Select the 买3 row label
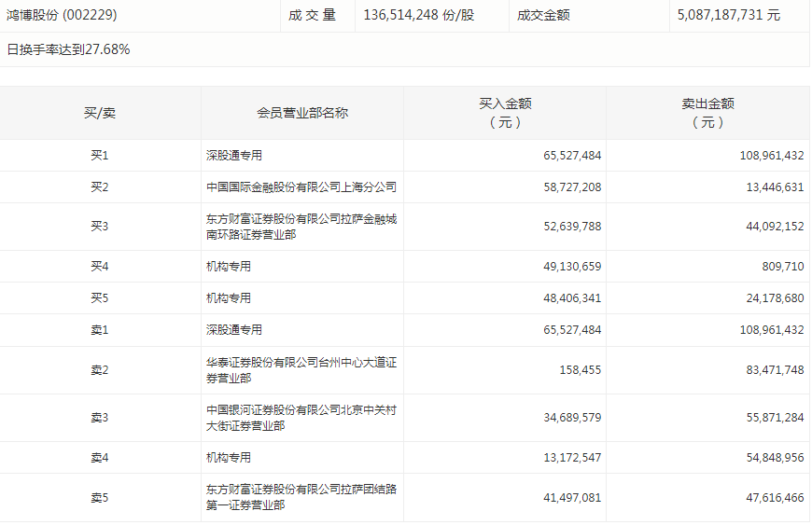This screenshot has width=812, height=525. coord(100,226)
